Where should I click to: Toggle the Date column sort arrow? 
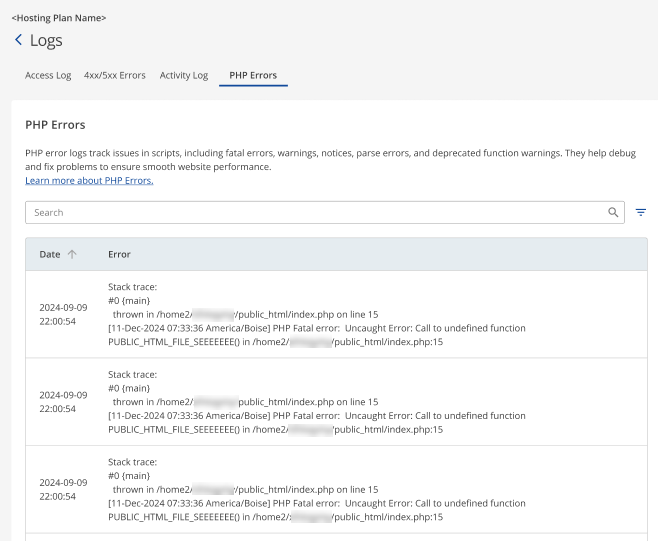click(72, 254)
